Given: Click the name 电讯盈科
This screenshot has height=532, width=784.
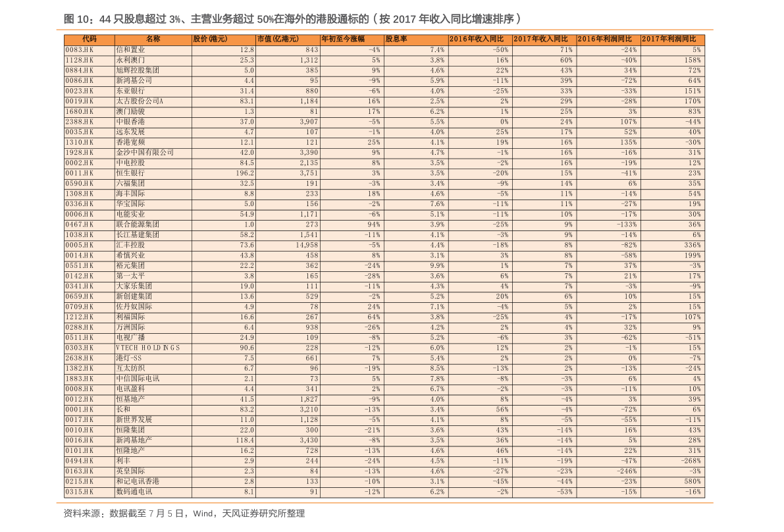Looking at the screenshot, I should [130, 389].
